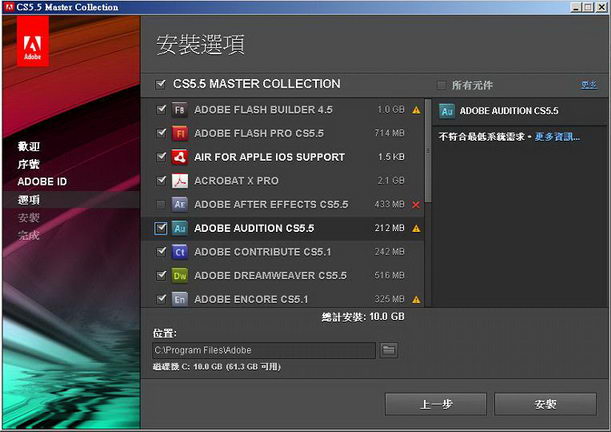Click the red AIR for Apple iOS icon

coord(180,157)
